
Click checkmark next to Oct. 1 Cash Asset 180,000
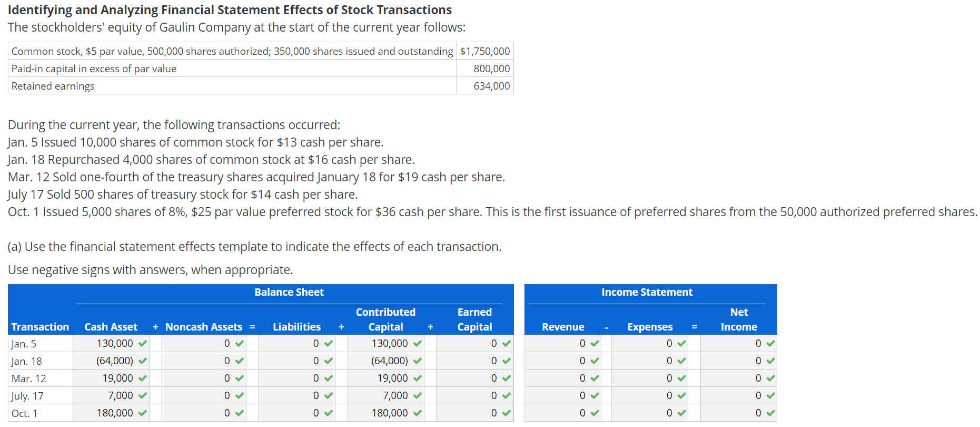pyautogui.click(x=143, y=413)
